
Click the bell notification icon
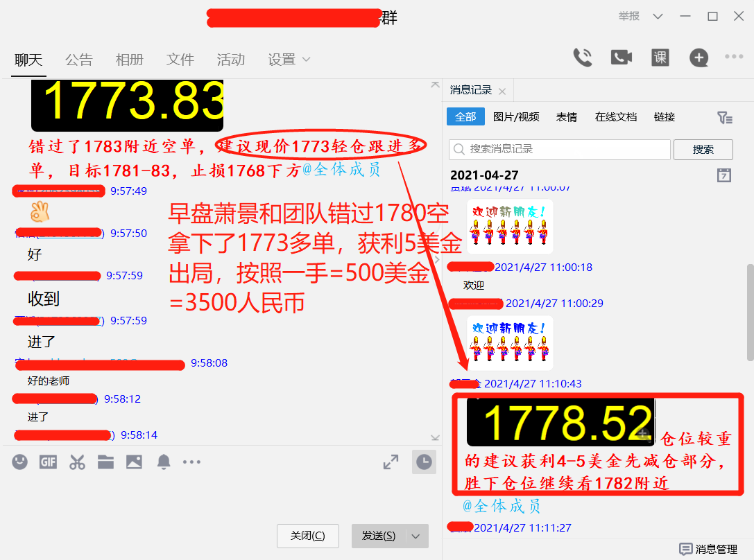(164, 462)
